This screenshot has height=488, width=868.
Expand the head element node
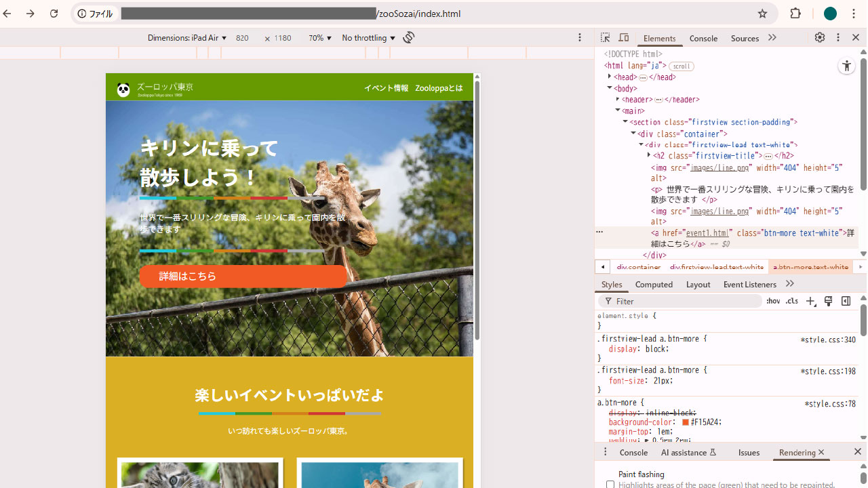(x=610, y=77)
